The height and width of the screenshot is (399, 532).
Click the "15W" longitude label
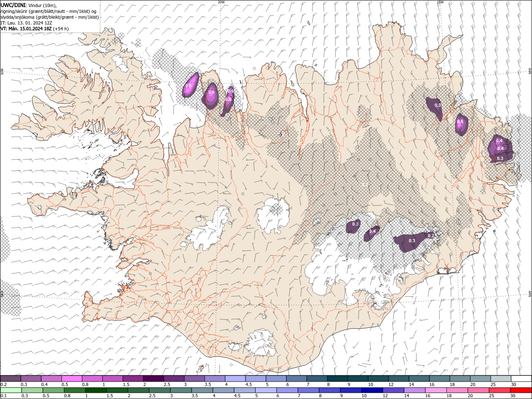440,2
